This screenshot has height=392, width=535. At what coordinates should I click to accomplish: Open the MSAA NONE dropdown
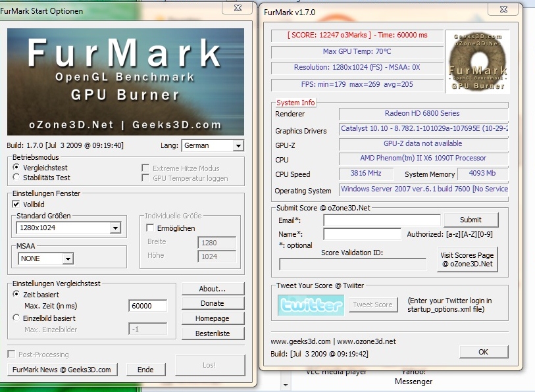point(45,258)
